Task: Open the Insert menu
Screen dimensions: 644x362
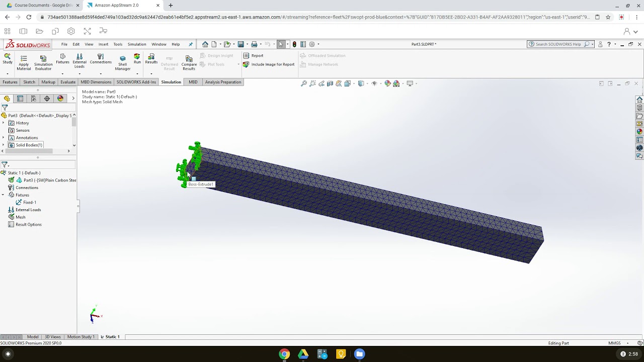Action: [103, 44]
